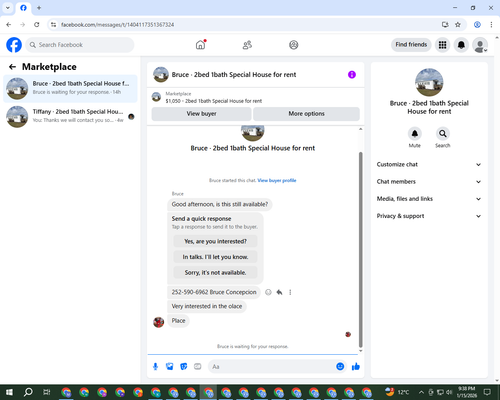Open the Menu grid icon

tap(442, 45)
